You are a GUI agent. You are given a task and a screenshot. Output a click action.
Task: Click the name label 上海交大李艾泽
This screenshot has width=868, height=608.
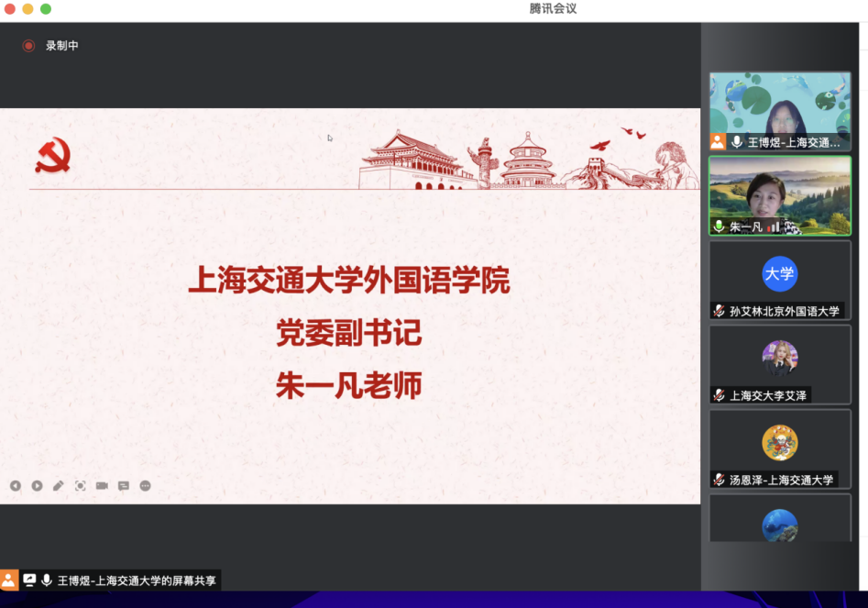768,395
